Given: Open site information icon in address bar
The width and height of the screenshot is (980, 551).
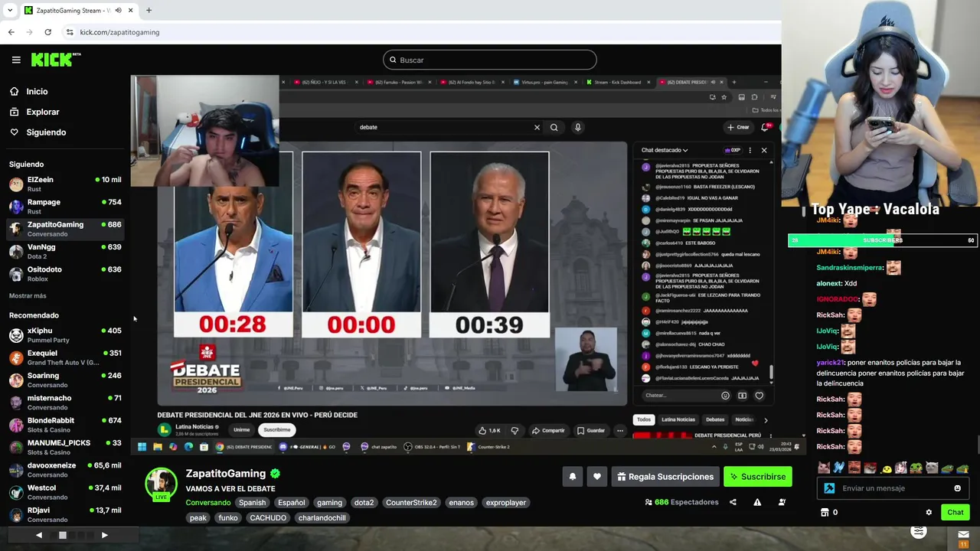Looking at the screenshot, I should pyautogui.click(x=70, y=32).
